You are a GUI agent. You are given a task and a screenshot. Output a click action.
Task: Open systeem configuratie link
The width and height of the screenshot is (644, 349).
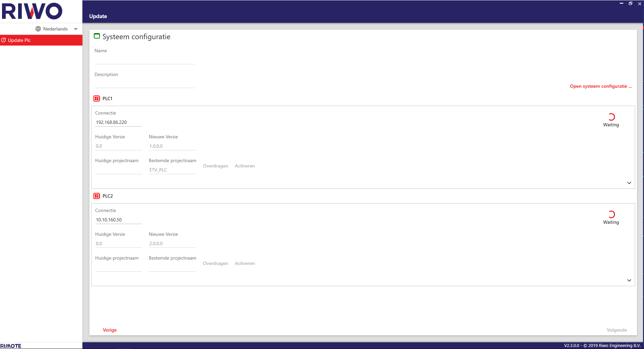(x=600, y=86)
